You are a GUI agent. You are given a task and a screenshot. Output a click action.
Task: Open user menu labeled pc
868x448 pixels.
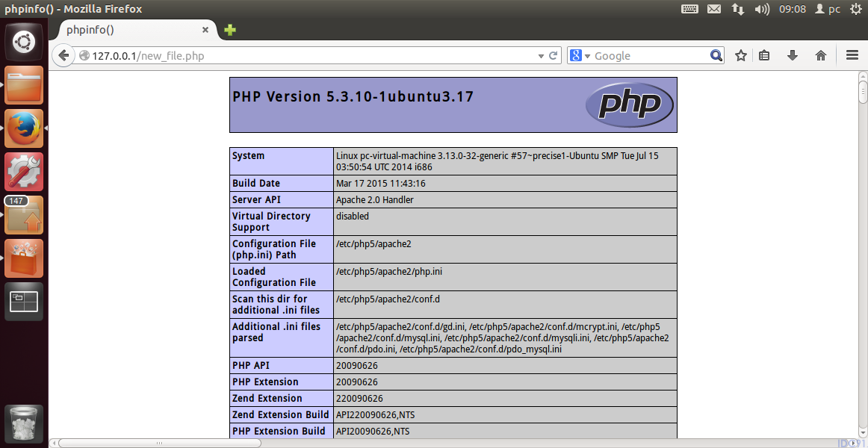click(828, 9)
